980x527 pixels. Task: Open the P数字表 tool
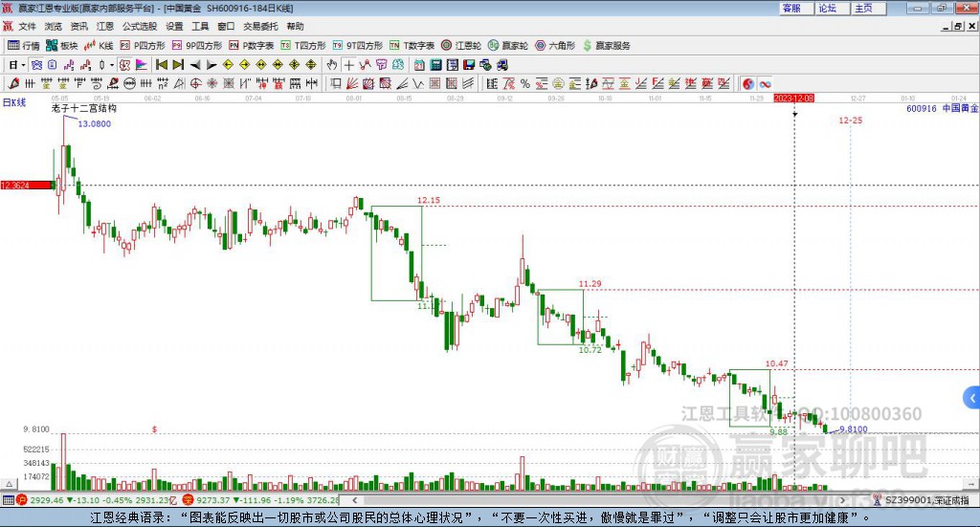(x=252, y=46)
